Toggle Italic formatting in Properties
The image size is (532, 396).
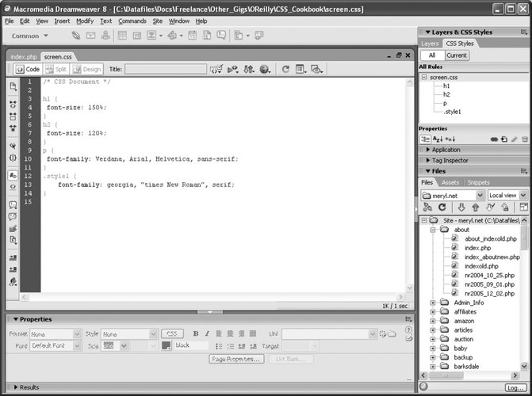[x=207, y=333]
